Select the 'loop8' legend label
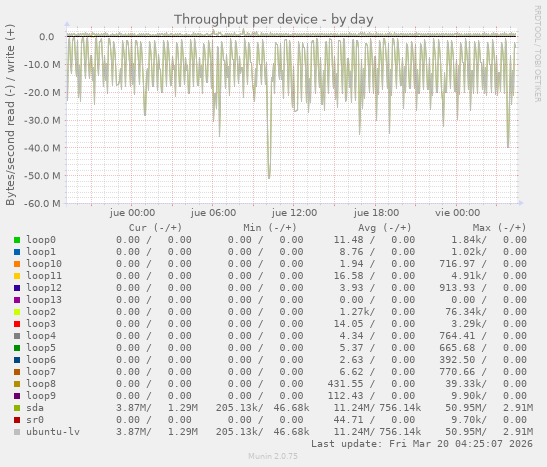Screen dimensions: 547x467 tap(41, 384)
